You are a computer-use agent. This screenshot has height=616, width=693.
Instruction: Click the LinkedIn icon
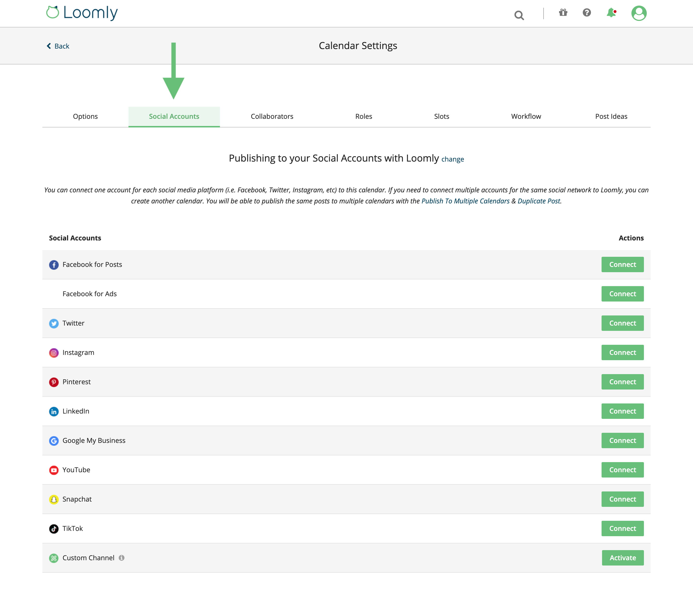[54, 411]
